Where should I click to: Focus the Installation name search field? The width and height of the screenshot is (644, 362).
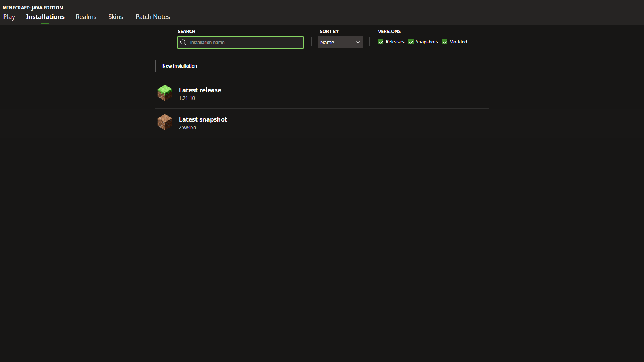(240, 43)
